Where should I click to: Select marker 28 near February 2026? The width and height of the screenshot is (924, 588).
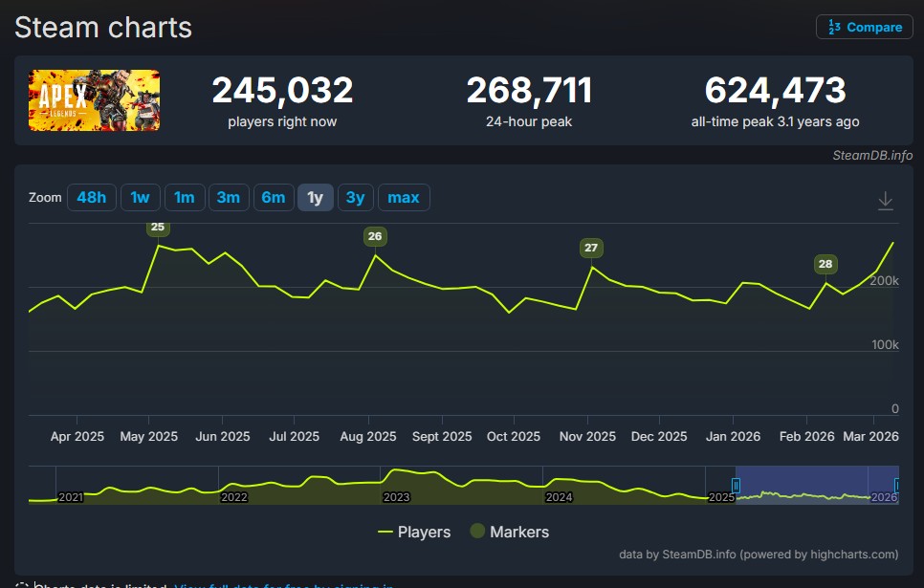coord(825,264)
